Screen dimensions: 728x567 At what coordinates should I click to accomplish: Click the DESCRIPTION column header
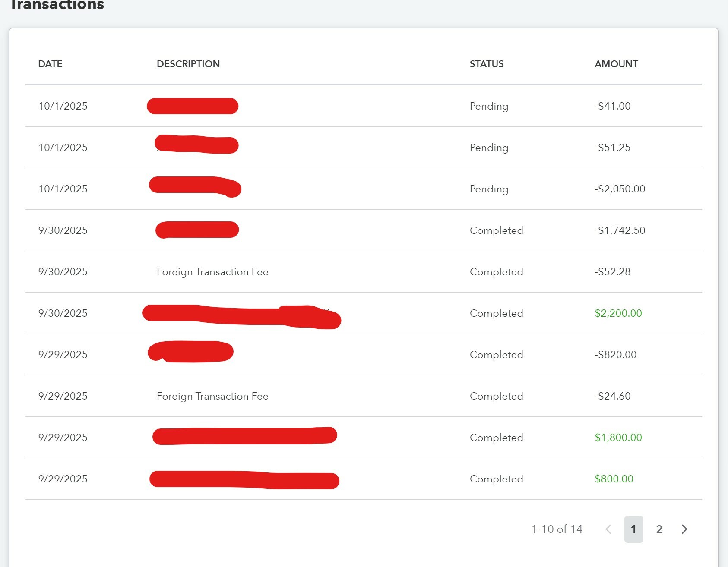[x=188, y=64]
